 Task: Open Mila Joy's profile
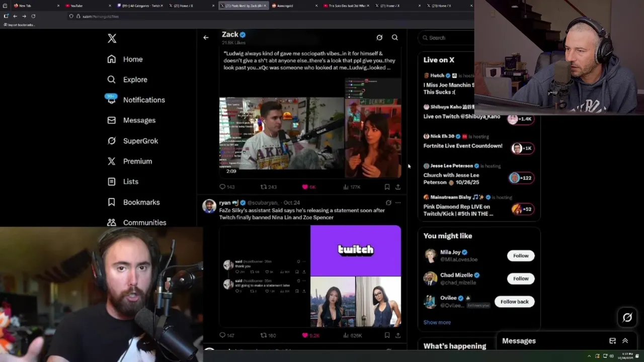point(450,252)
